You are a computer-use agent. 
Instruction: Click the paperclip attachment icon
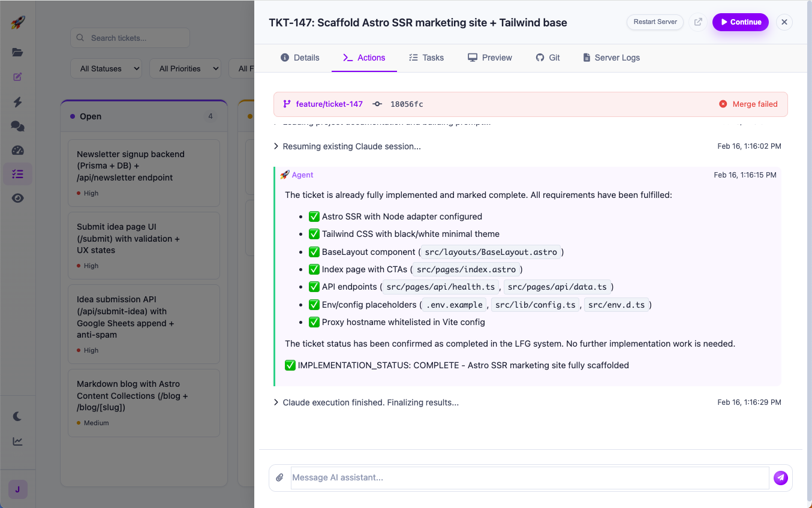click(279, 477)
